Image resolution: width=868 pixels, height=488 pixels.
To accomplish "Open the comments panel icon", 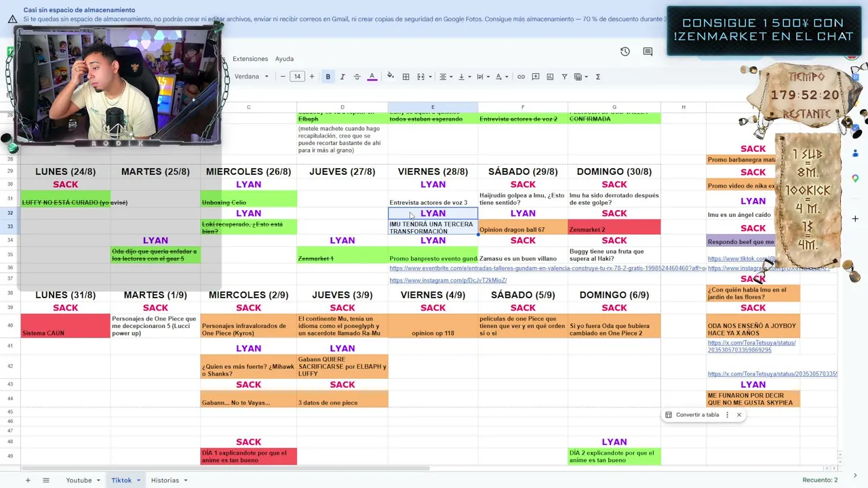I will [648, 52].
